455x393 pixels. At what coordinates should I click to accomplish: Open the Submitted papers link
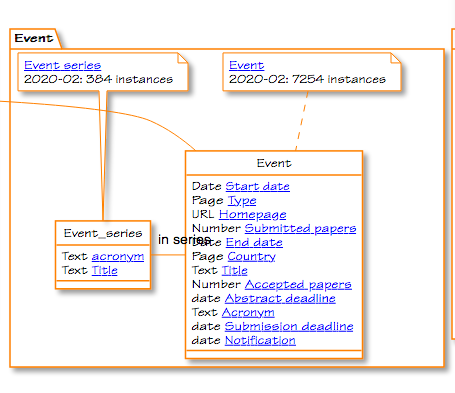coord(300,228)
